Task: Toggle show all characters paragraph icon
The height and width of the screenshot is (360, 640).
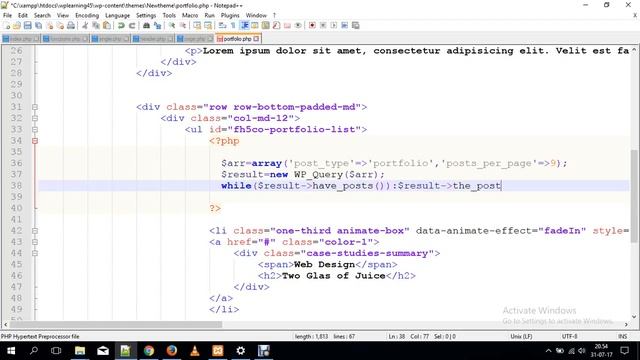Action: (x=233, y=25)
